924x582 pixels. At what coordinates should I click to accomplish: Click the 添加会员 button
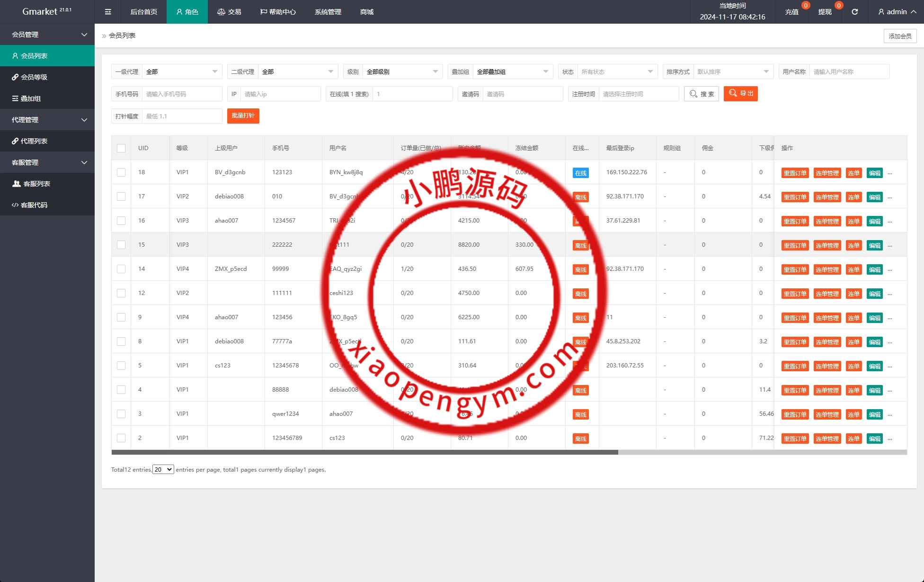(900, 36)
